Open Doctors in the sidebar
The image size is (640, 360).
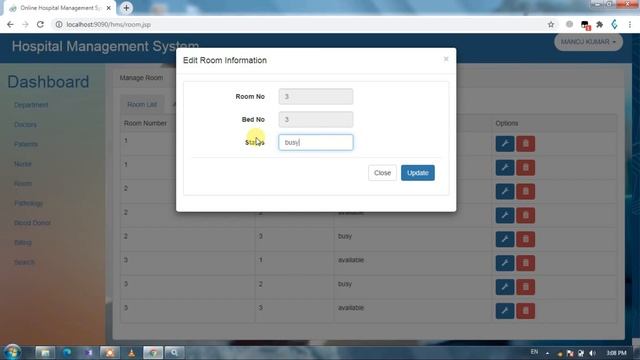(25, 124)
